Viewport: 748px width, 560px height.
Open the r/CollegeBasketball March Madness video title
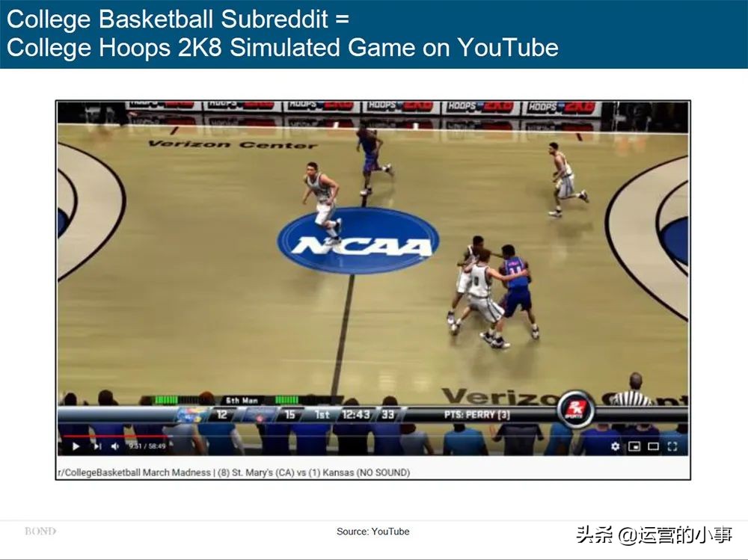(x=233, y=473)
